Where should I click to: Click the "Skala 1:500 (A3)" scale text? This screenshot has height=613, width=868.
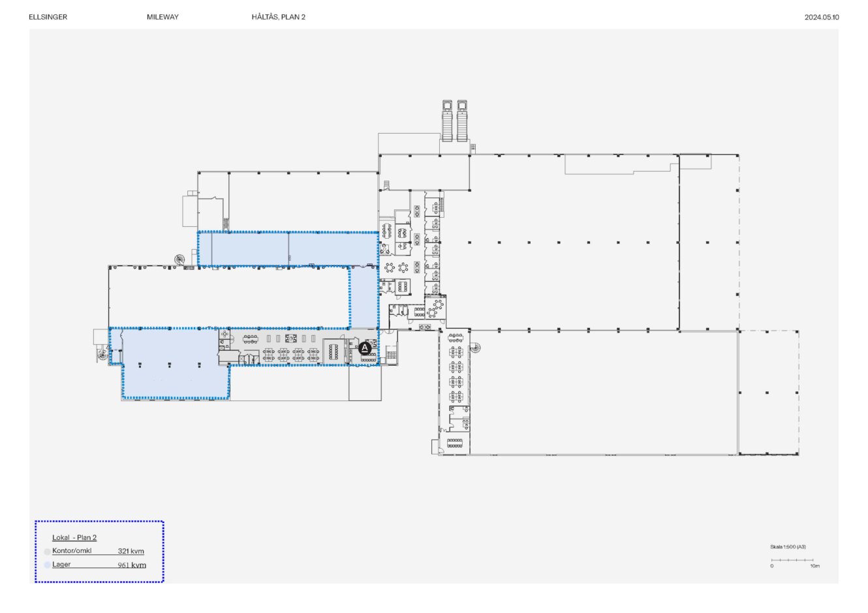click(788, 546)
